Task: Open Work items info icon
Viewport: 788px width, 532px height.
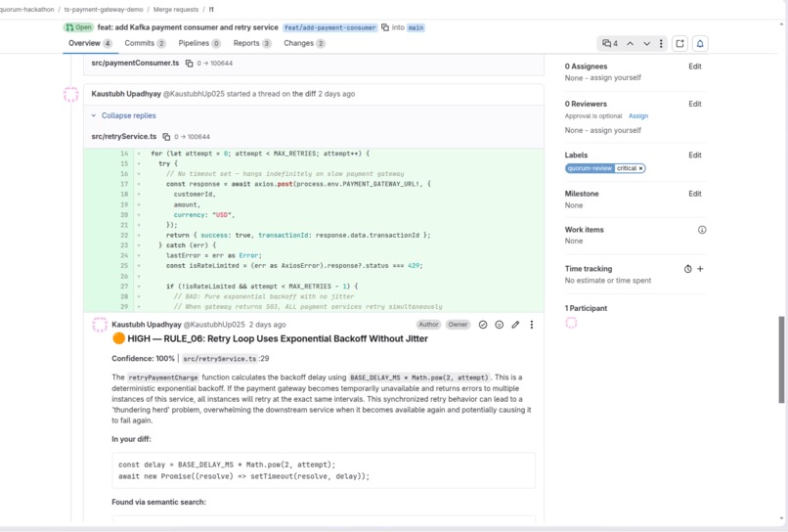Action: tap(702, 230)
